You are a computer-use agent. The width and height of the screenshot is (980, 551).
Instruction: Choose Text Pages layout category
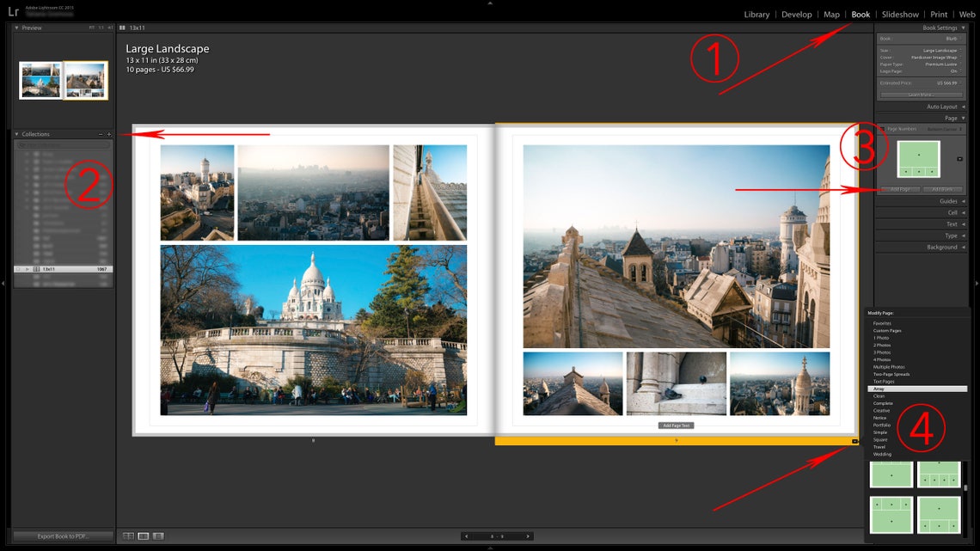(883, 381)
